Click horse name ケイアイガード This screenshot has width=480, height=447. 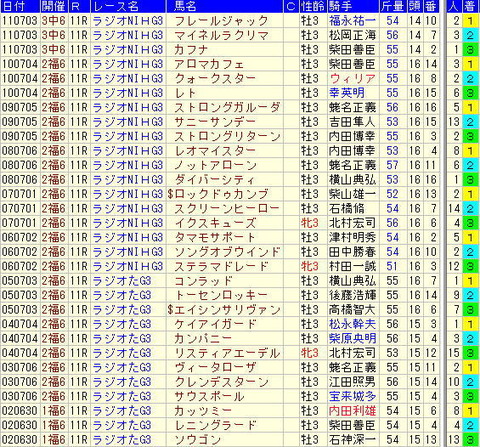[215, 324]
